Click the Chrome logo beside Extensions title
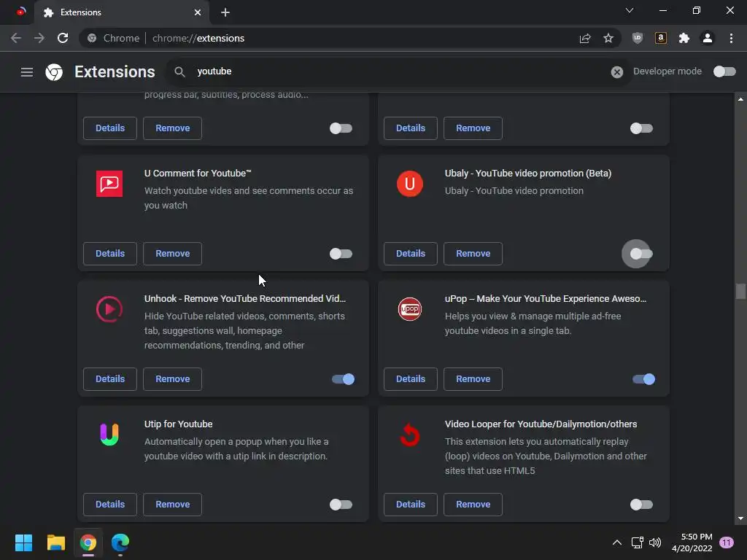This screenshot has width=747, height=560. pos(54,72)
